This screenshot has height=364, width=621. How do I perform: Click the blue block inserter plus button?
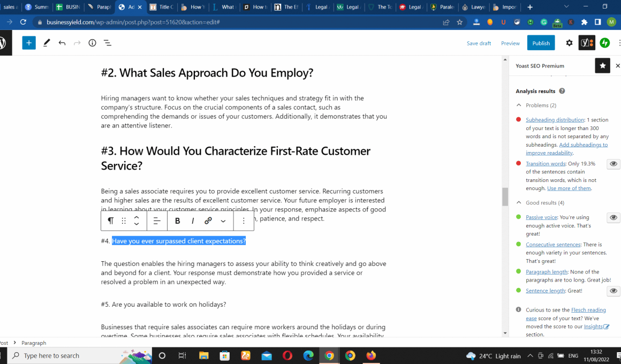(29, 43)
